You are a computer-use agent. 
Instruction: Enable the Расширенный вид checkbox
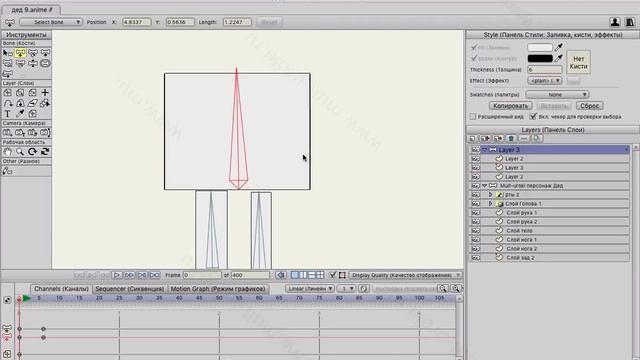pos(473,117)
